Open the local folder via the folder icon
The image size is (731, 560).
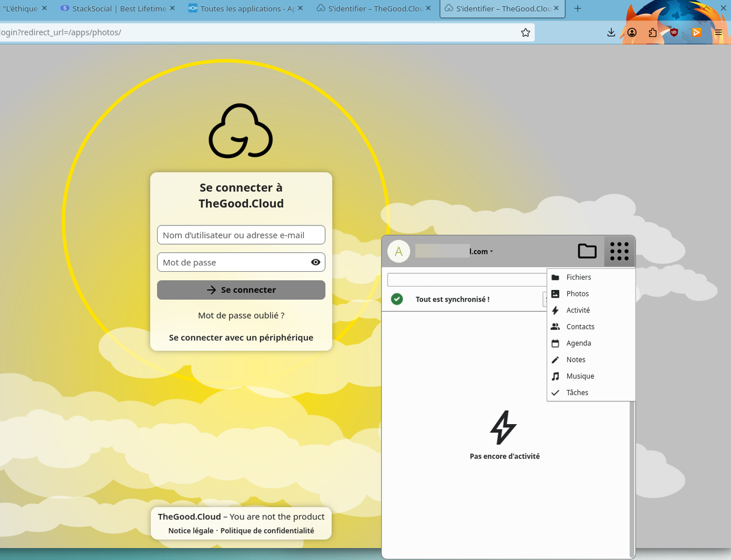(x=587, y=251)
